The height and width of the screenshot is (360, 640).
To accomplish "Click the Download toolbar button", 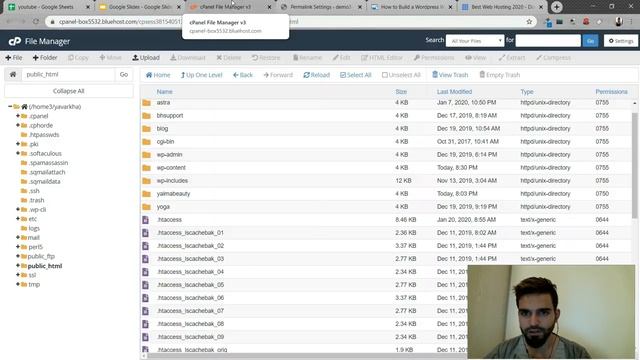I will pos(188,58).
